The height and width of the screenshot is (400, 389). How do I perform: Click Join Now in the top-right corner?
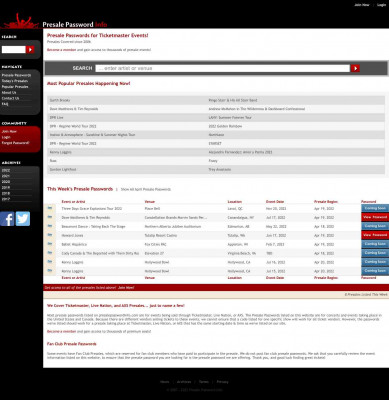tap(362, 5)
